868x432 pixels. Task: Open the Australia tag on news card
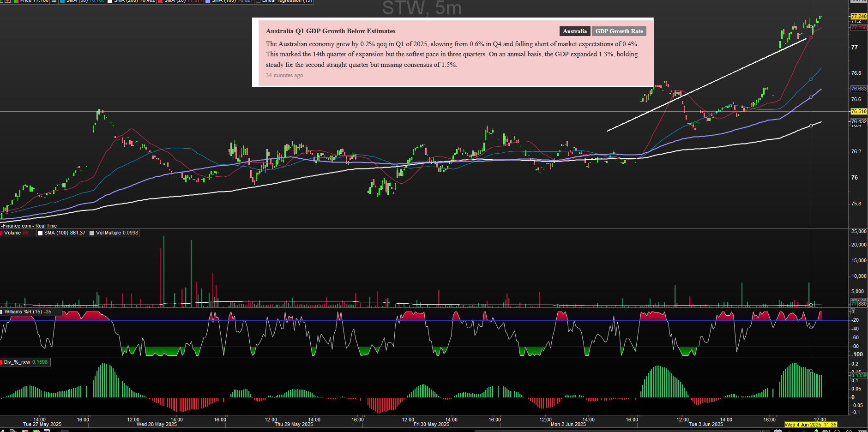(x=575, y=31)
